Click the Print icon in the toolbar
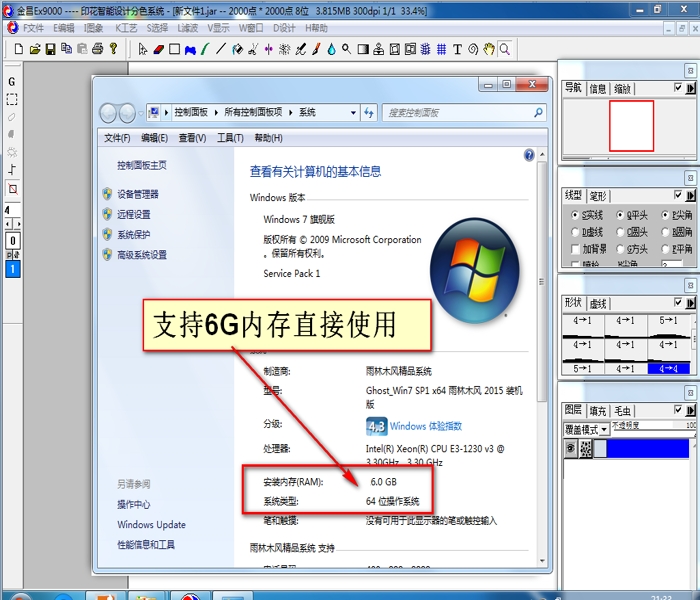700x600 pixels. pos(97,49)
